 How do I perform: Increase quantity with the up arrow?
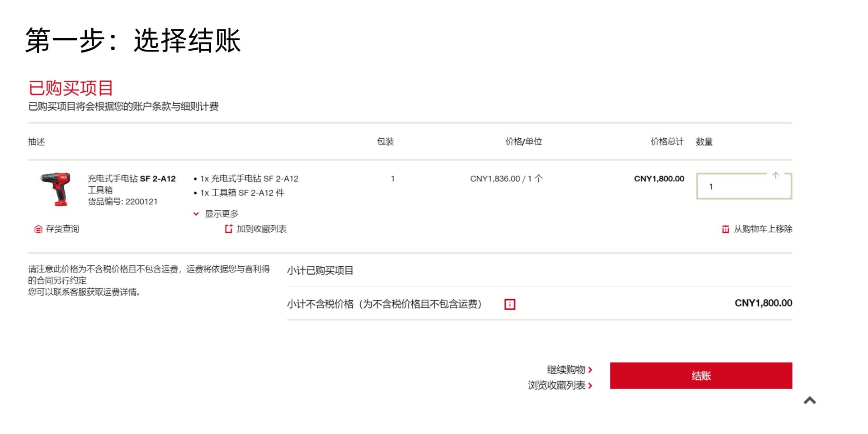[x=776, y=175]
